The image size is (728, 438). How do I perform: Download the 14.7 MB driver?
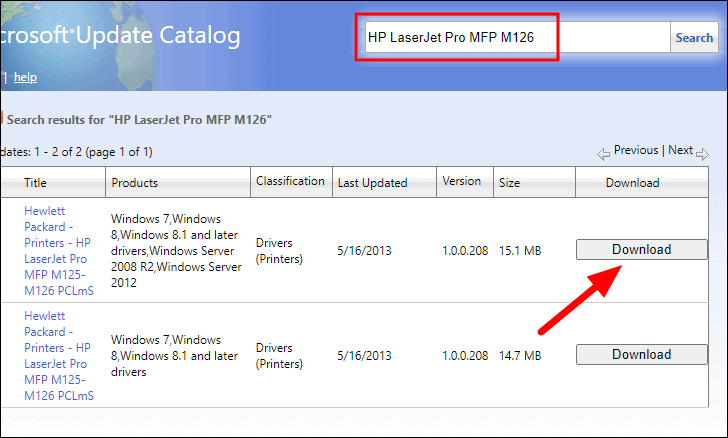tap(642, 354)
